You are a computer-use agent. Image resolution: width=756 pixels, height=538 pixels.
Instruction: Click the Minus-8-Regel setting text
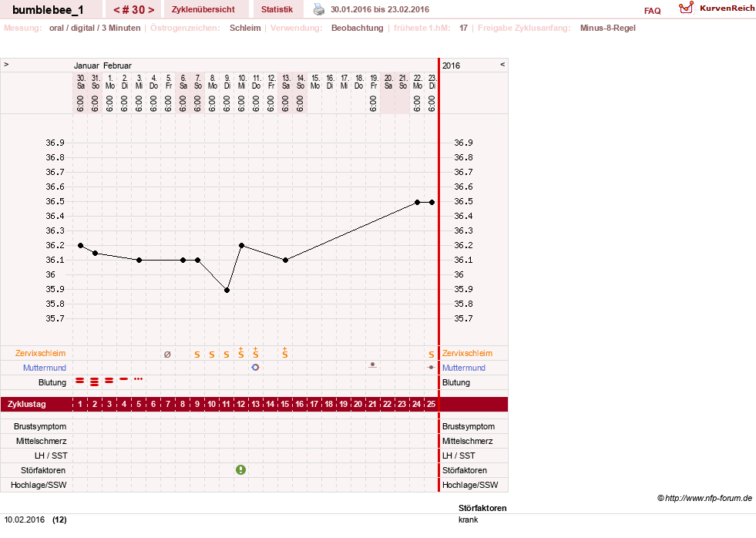(607, 28)
